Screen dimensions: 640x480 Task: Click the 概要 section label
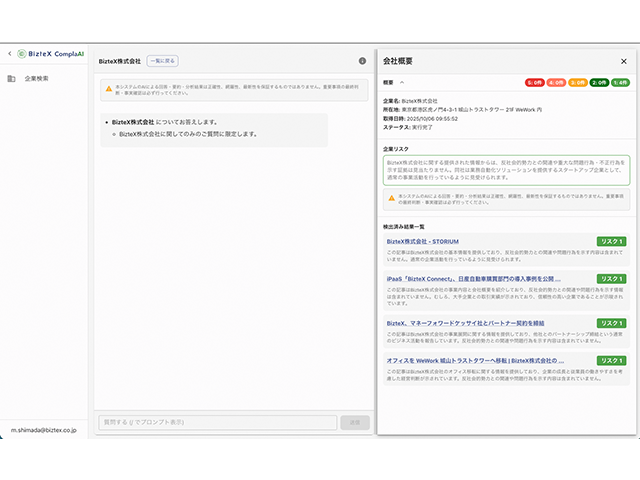pos(388,82)
